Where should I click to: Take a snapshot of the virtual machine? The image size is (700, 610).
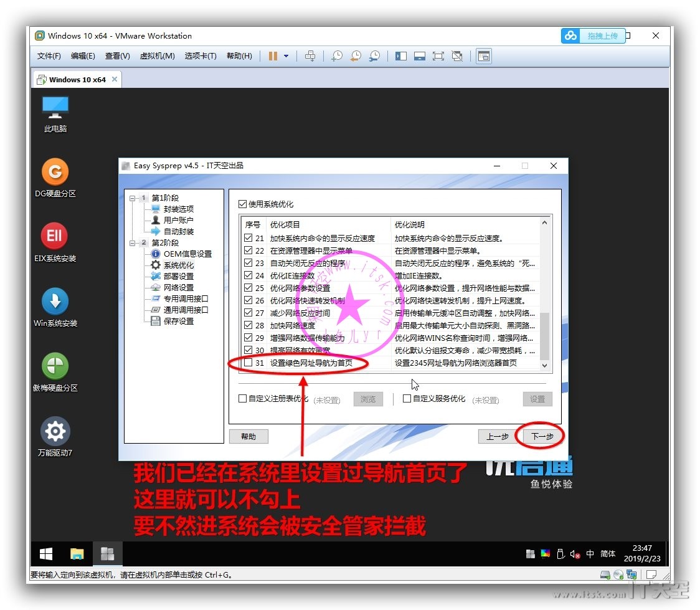point(337,56)
